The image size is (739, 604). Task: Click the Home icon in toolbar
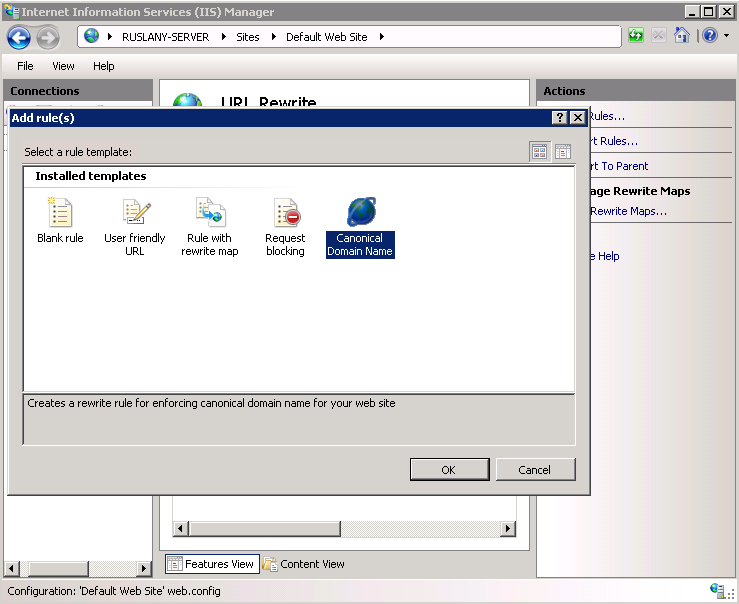point(682,36)
